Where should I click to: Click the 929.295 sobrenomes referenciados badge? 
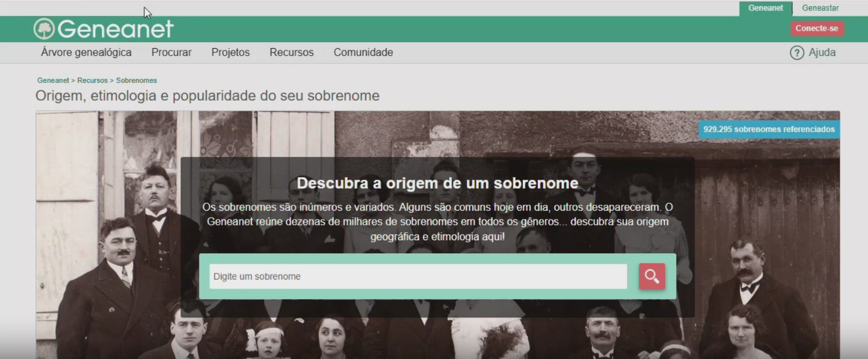click(x=769, y=129)
